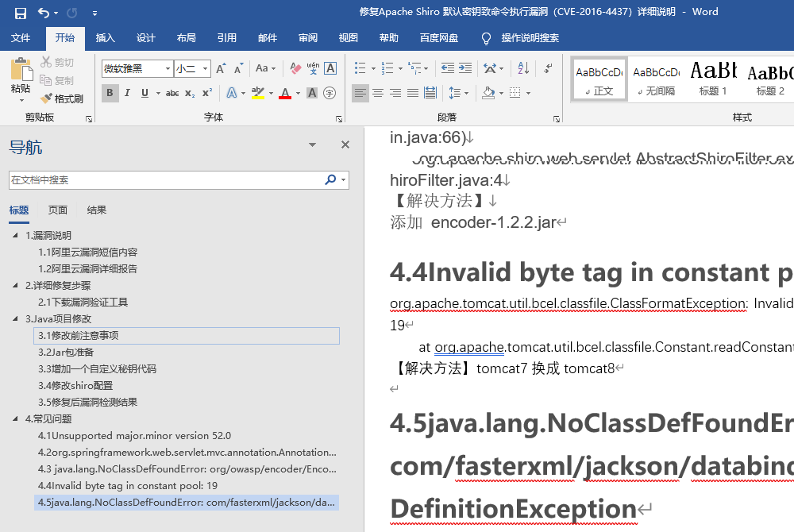Image resolution: width=794 pixels, height=532 pixels.
Task: Open the 插入 (Insert) ribbon tab
Action: [x=105, y=38]
